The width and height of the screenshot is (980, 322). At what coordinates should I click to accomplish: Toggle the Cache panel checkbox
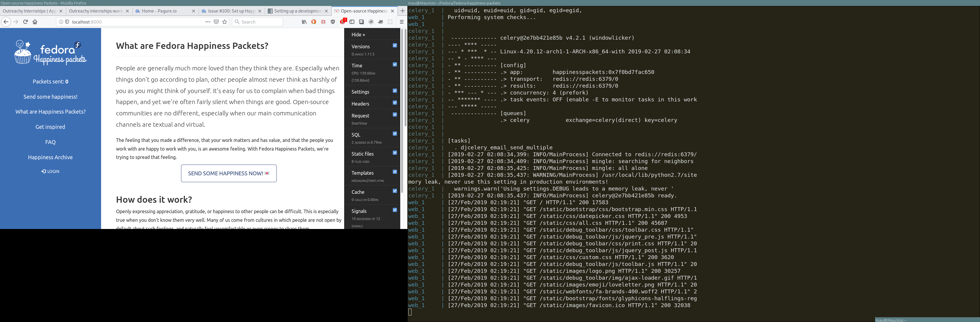click(x=395, y=191)
